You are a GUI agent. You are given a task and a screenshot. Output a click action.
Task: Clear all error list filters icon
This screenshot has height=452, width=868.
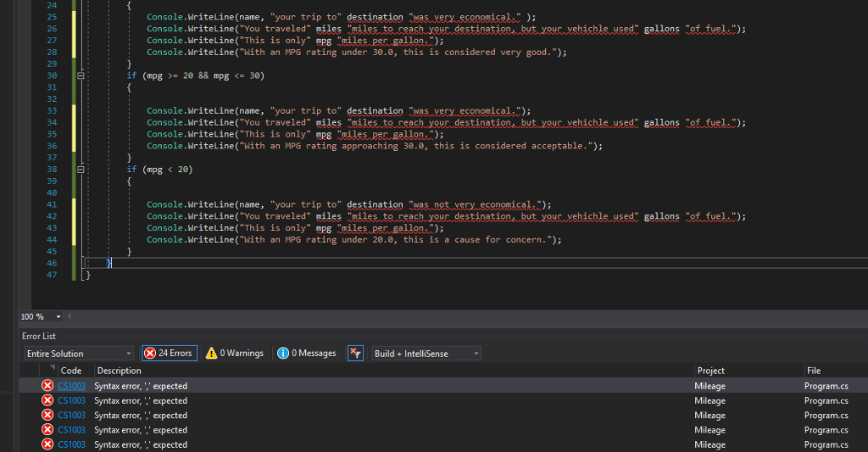[x=355, y=354]
